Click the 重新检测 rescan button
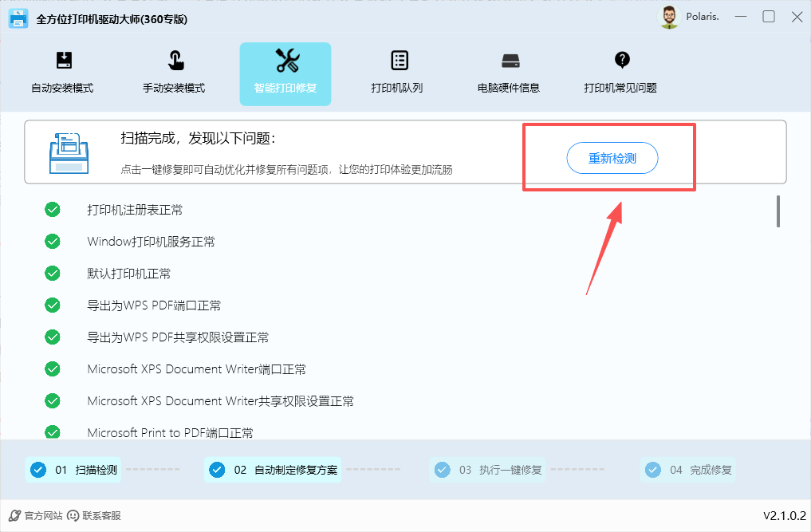 612,158
